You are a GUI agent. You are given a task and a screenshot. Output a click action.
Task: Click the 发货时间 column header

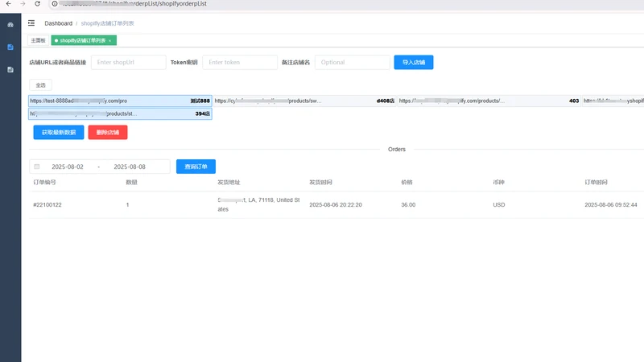point(320,183)
